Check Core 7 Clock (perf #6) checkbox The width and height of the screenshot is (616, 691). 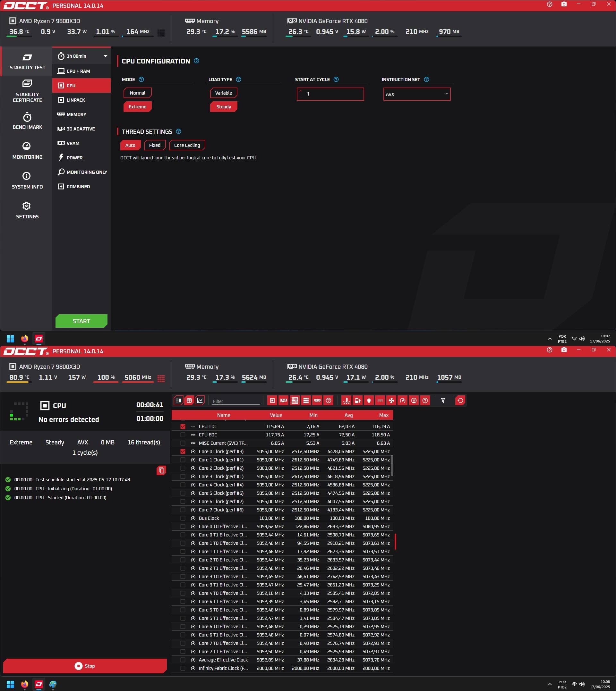[183, 510]
